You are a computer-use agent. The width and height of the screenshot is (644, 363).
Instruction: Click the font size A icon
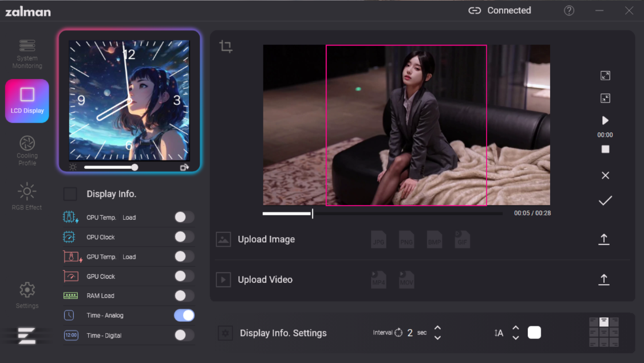[x=499, y=333]
